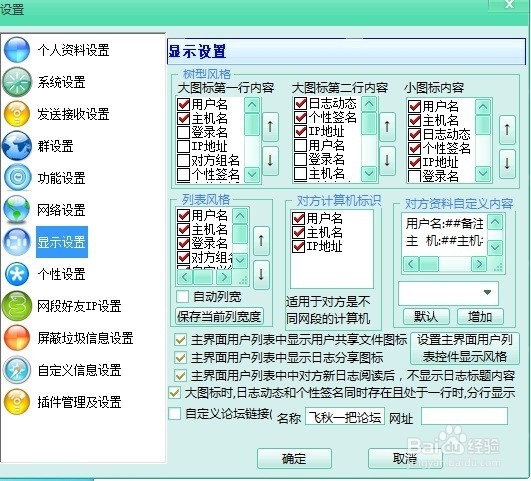This screenshot has width=531, height=481.
Task: Click down arrow of 大图标第二行内容 scrollbar
Action: tap(369, 174)
